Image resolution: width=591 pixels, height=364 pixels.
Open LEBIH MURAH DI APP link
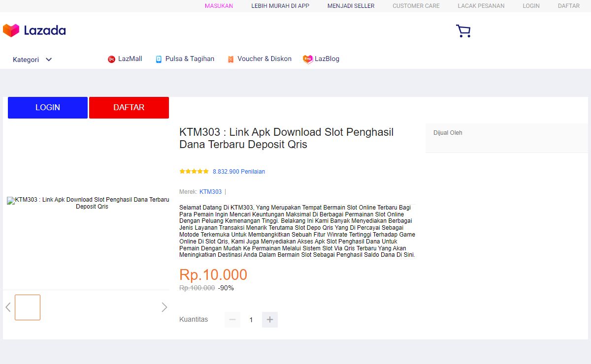pos(280,6)
